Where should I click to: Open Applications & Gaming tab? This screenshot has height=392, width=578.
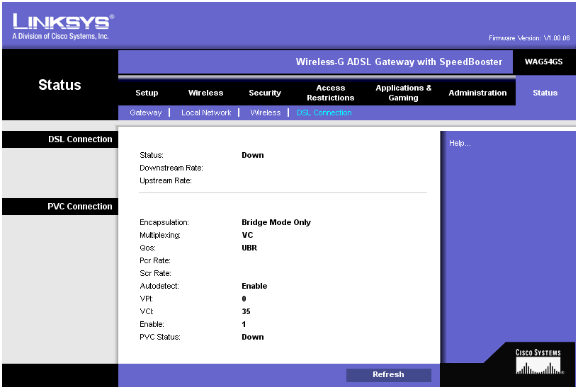click(403, 93)
